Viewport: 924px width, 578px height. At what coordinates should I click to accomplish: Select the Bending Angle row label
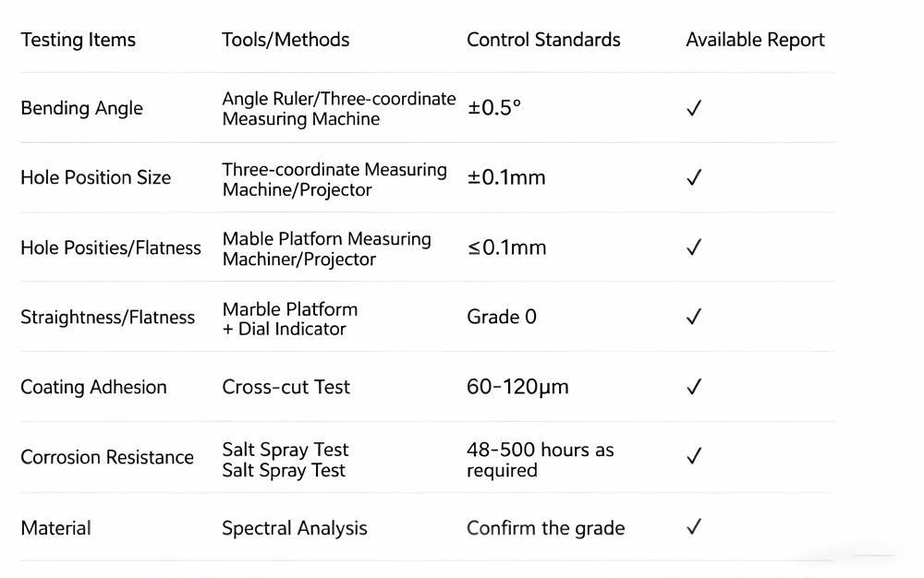click(81, 108)
